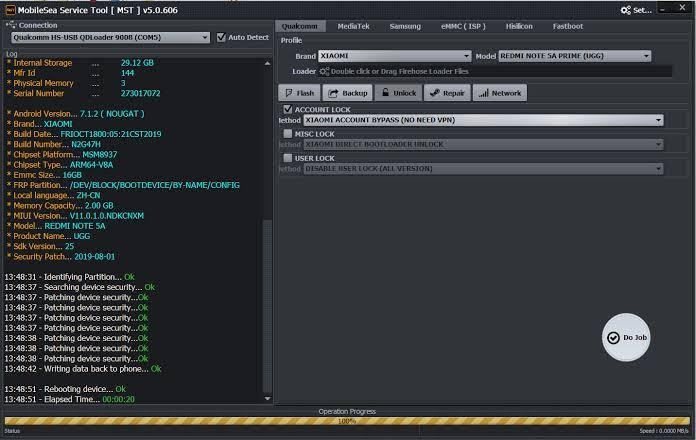Switch to the Fastboot tab
Viewport: 696px width, 440px height.
tap(568, 26)
